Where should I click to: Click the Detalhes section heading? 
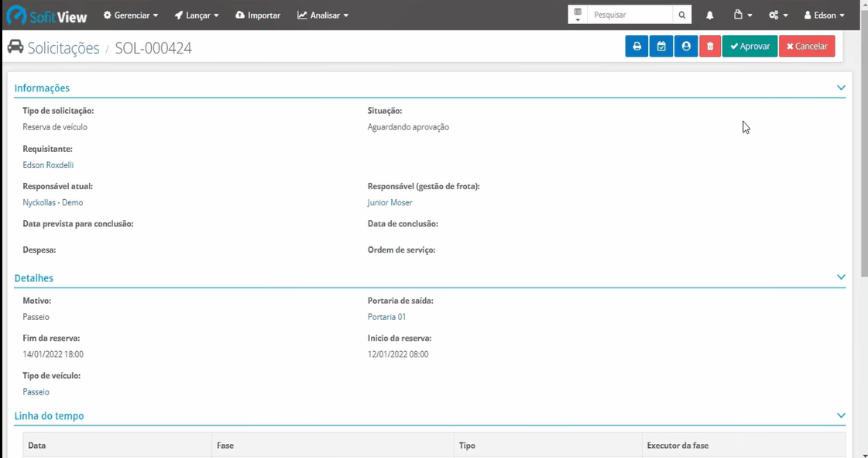[x=34, y=278]
